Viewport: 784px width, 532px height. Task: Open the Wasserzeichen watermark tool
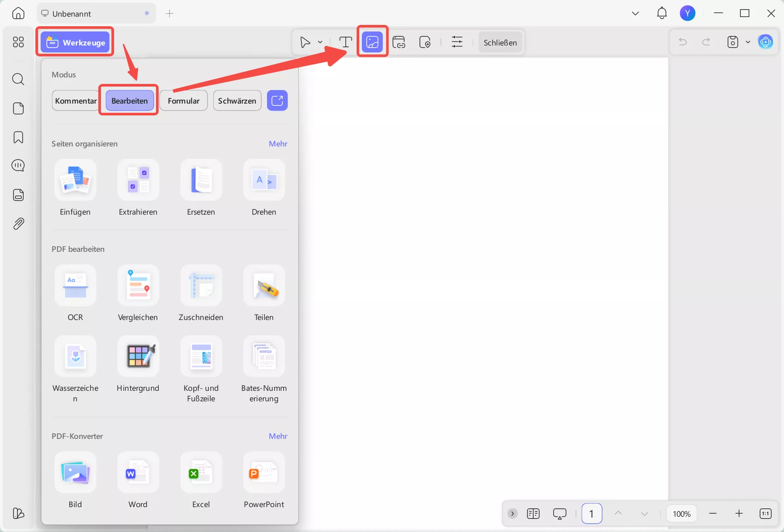coord(75,356)
